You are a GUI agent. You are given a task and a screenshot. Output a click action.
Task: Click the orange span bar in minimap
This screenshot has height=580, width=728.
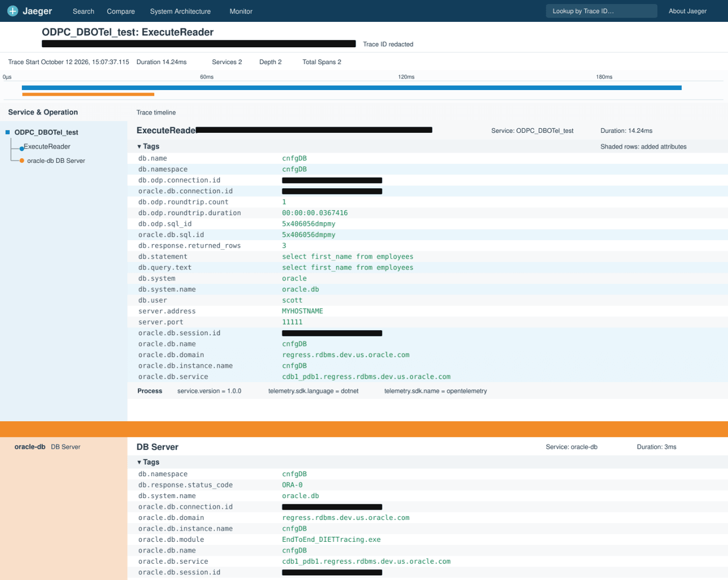tap(88, 94)
